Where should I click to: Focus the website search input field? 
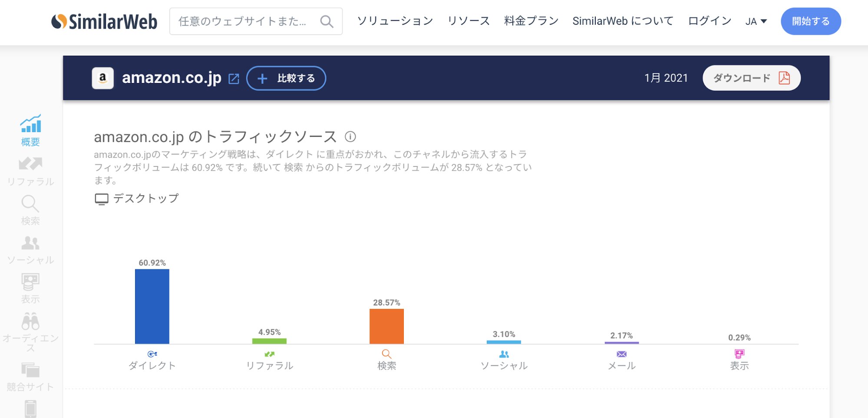pos(243,21)
